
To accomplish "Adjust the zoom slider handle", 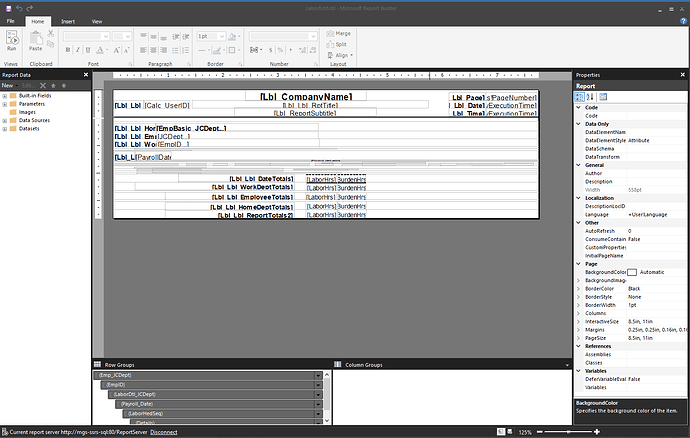I will [568, 432].
